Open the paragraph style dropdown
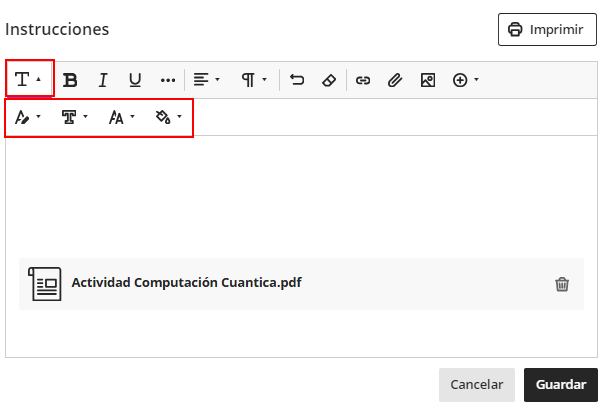This screenshot has width=610, height=414. coord(254,80)
